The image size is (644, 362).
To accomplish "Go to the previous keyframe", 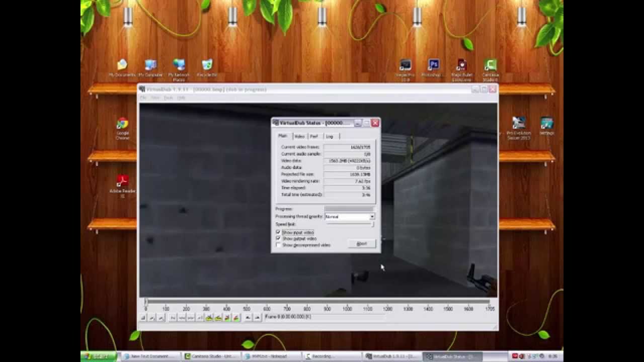I will coord(209,318).
